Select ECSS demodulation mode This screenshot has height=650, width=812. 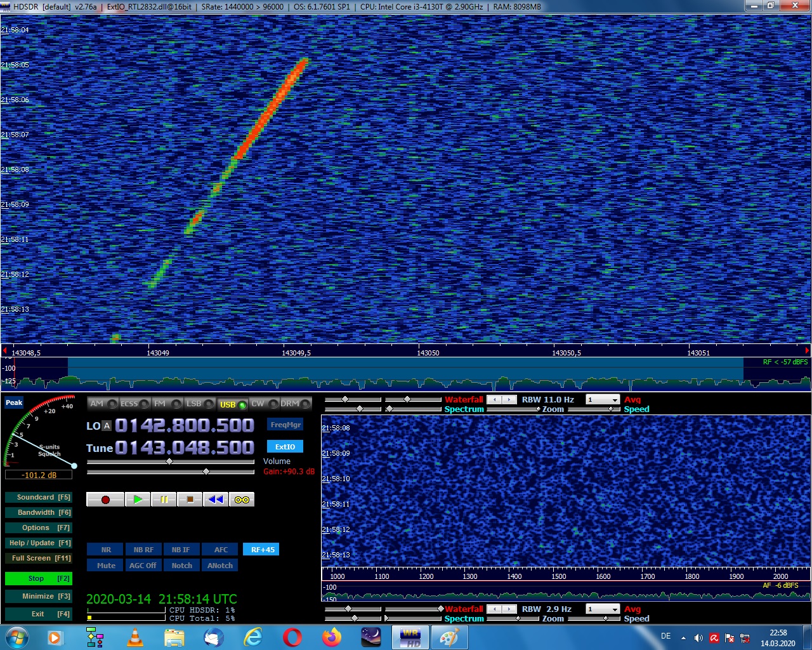[135, 404]
